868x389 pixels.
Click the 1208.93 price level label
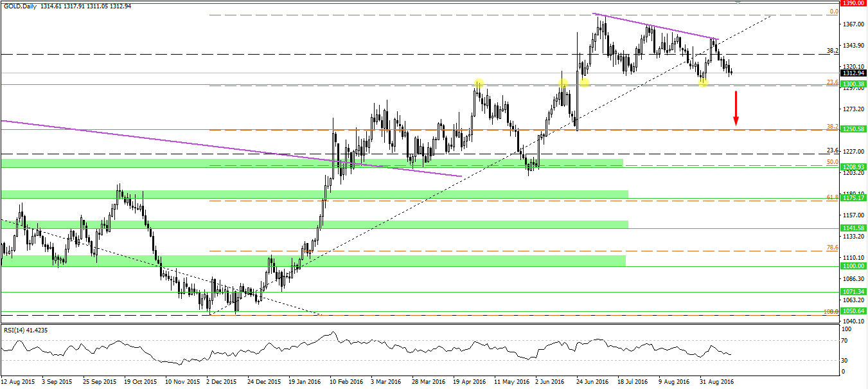click(x=853, y=166)
